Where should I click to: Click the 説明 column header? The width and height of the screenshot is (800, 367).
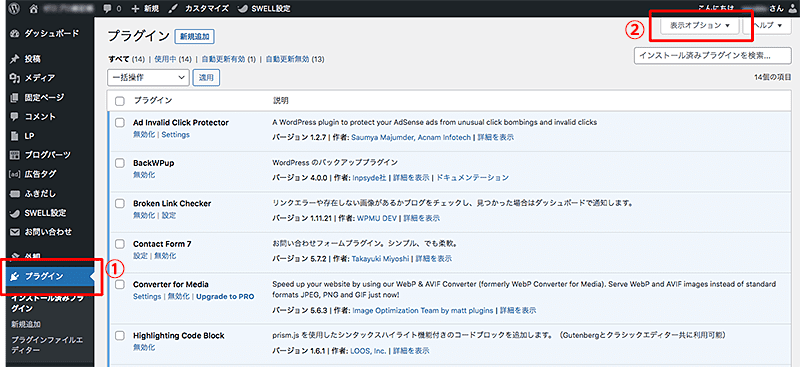coord(280,101)
